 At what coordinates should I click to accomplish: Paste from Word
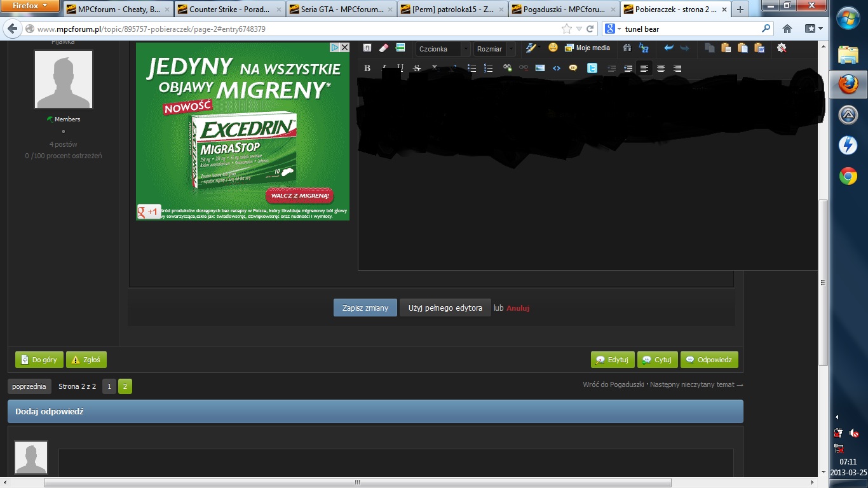pyautogui.click(x=759, y=48)
